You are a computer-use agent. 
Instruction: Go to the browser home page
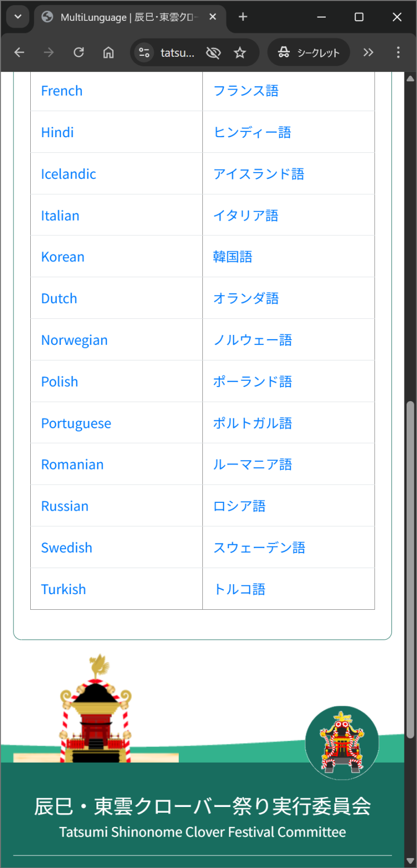(x=108, y=52)
